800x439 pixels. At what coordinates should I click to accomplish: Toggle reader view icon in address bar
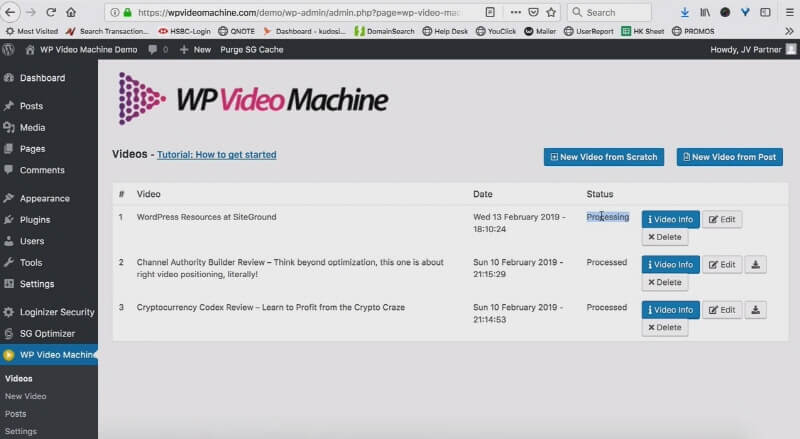coord(490,12)
